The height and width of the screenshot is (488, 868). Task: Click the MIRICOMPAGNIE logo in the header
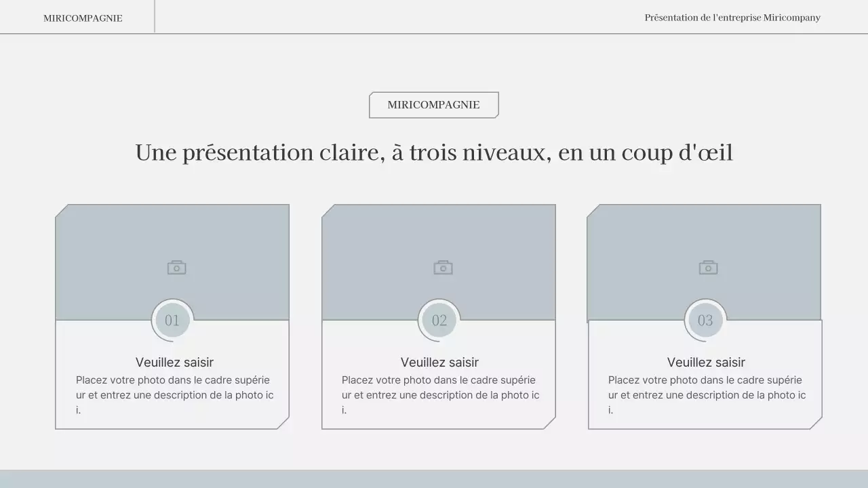(x=83, y=18)
